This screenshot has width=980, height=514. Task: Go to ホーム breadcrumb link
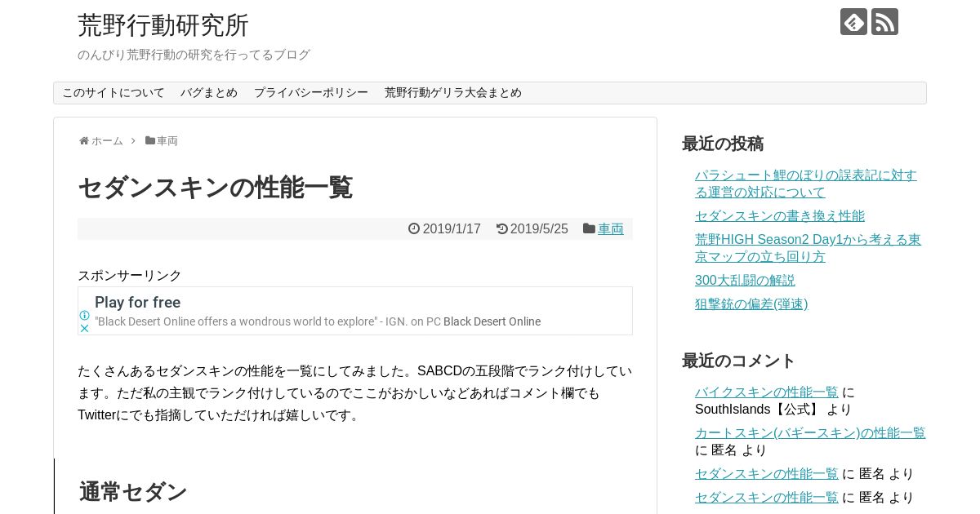pos(107,141)
